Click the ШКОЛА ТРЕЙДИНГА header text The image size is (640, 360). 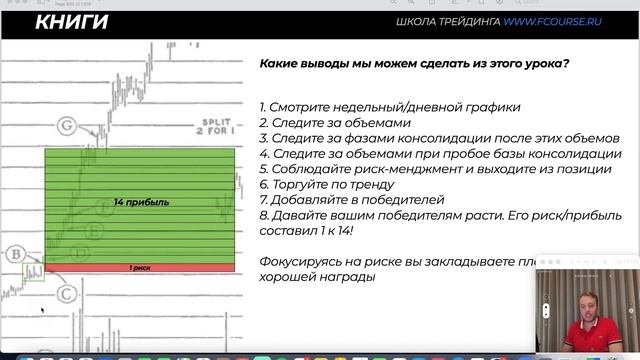pos(448,22)
